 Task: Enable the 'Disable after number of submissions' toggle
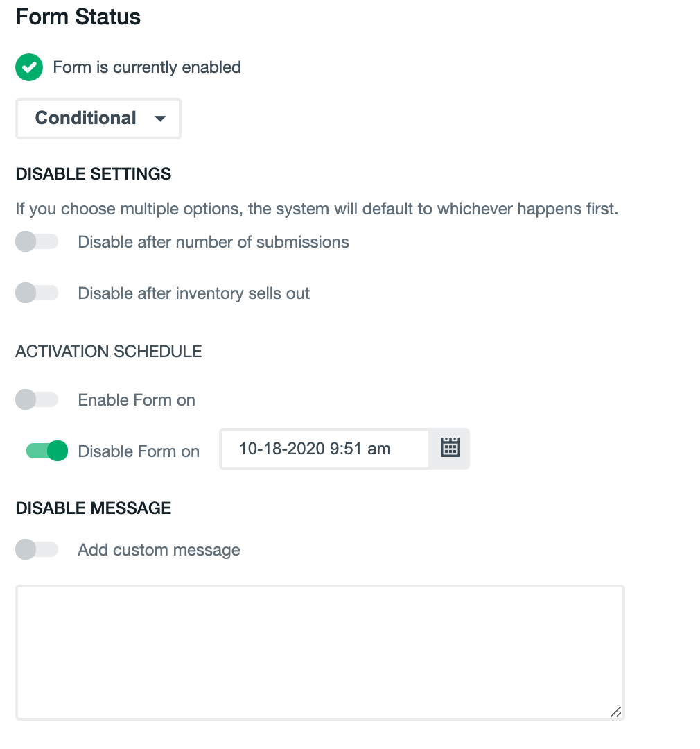pos(37,241)
